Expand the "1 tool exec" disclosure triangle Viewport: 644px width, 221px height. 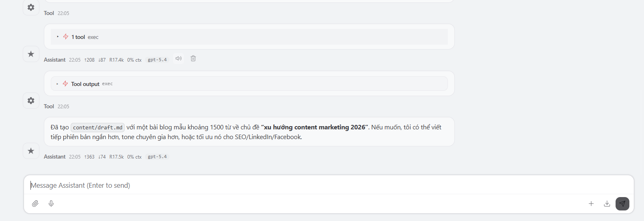58,37
